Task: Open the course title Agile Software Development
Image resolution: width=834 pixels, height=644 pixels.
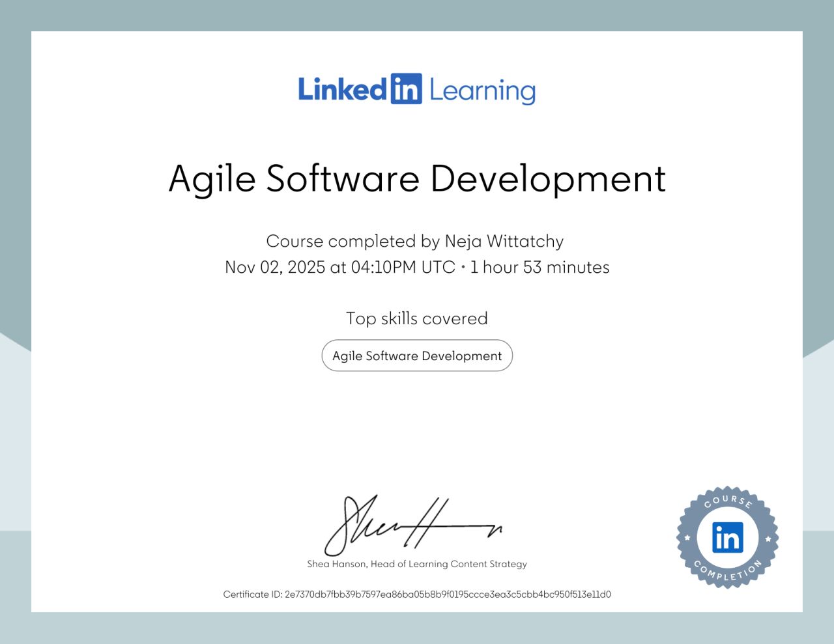Action: point(416,178)
